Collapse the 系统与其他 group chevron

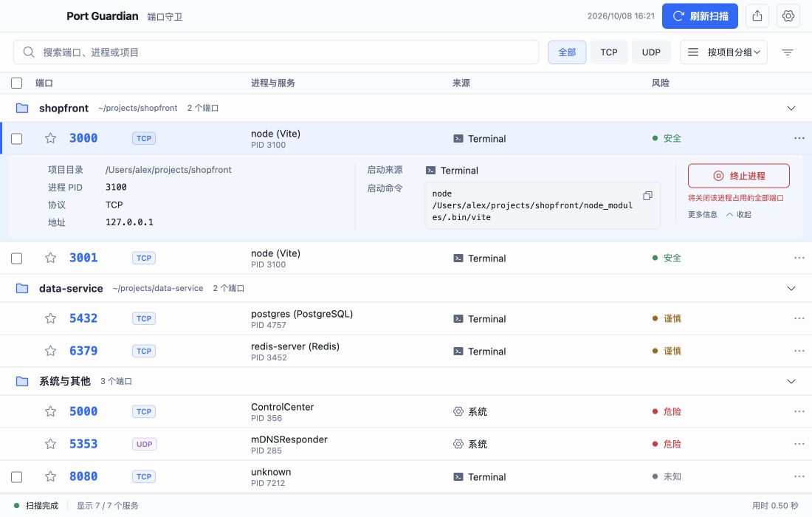coord(791,382)
